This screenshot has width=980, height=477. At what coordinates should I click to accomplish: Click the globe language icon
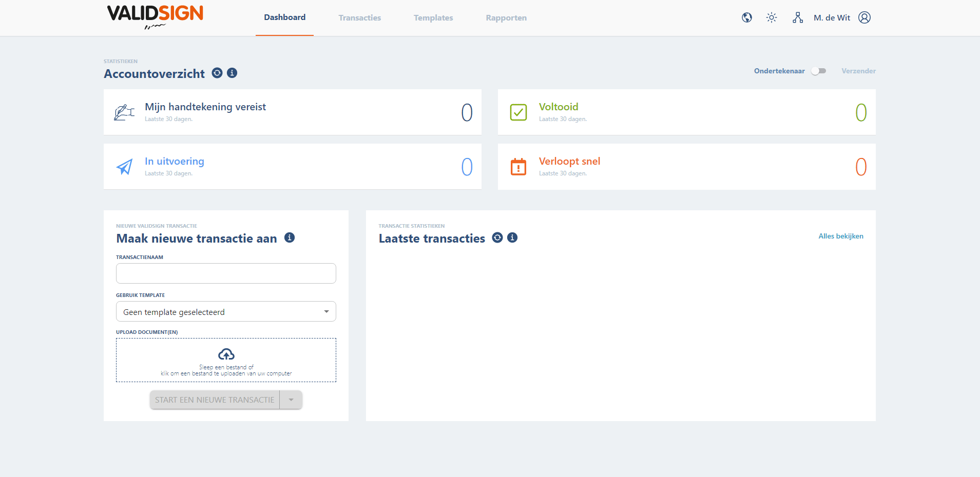(x=747, y=17)
